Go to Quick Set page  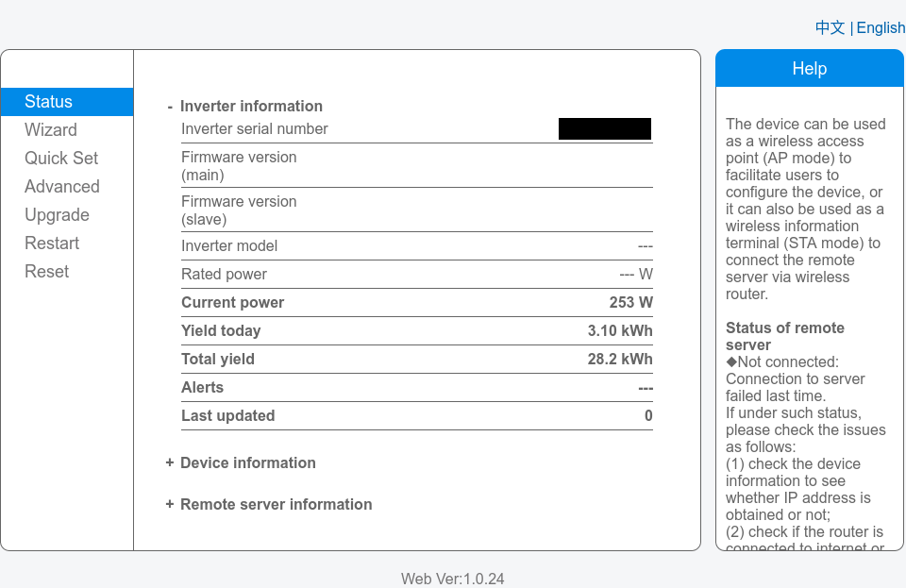61,159
